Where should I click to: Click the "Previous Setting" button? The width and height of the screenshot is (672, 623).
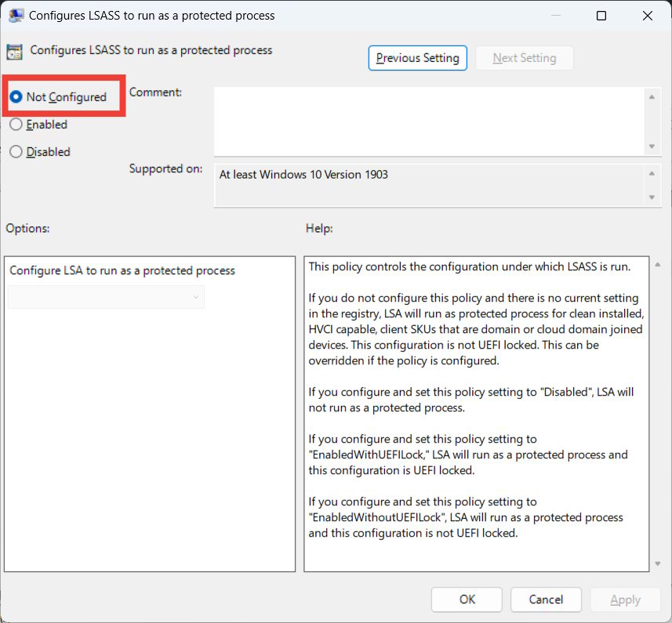(x=417, y=57)
